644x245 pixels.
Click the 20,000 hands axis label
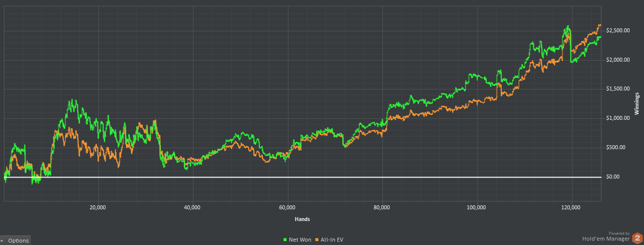click(x=98, y=207)
